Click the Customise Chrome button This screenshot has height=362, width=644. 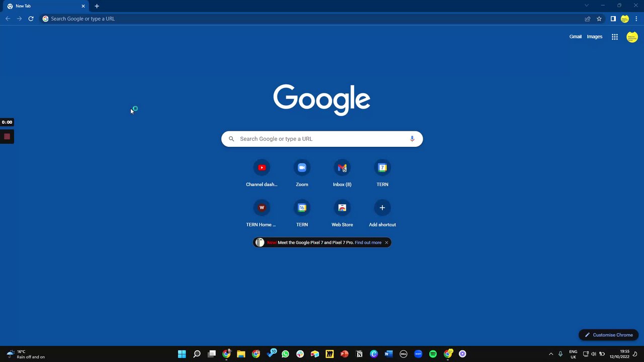tap(609, 335)
